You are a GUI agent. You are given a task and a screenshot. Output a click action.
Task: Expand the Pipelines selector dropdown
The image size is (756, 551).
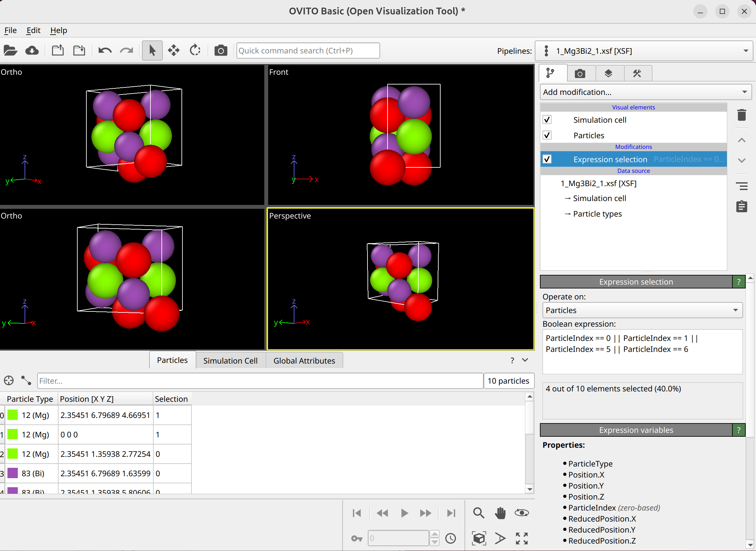coord(643,51)
